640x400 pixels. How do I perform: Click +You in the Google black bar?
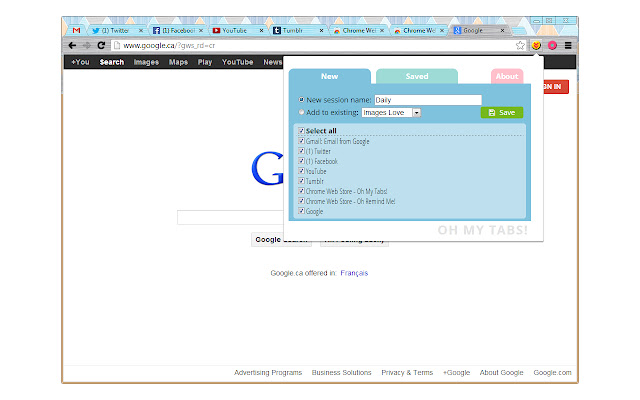coord(80,62)
